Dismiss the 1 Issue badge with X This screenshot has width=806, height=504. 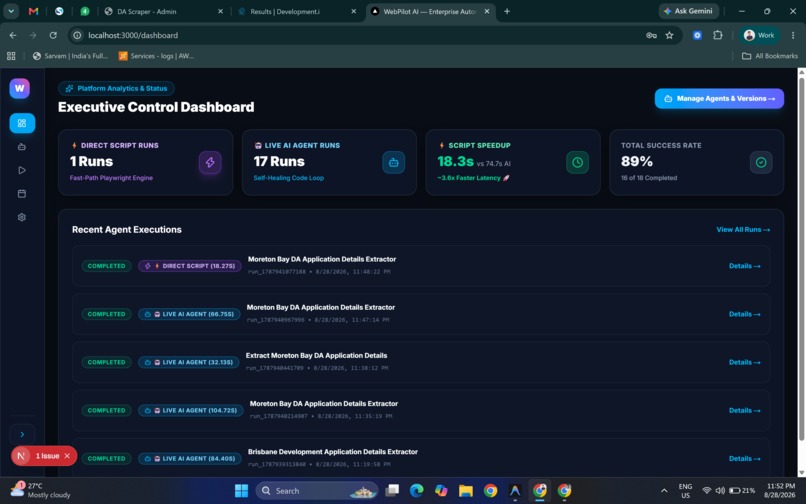click(67, 456)
